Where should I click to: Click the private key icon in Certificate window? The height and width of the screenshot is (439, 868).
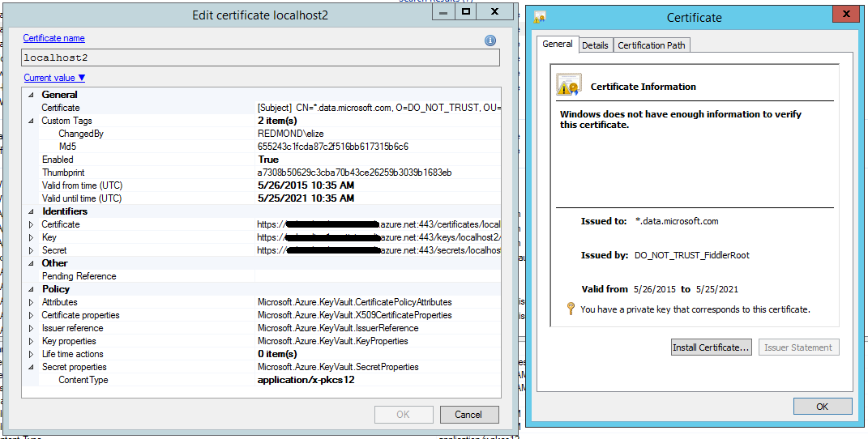click(572, 309)
